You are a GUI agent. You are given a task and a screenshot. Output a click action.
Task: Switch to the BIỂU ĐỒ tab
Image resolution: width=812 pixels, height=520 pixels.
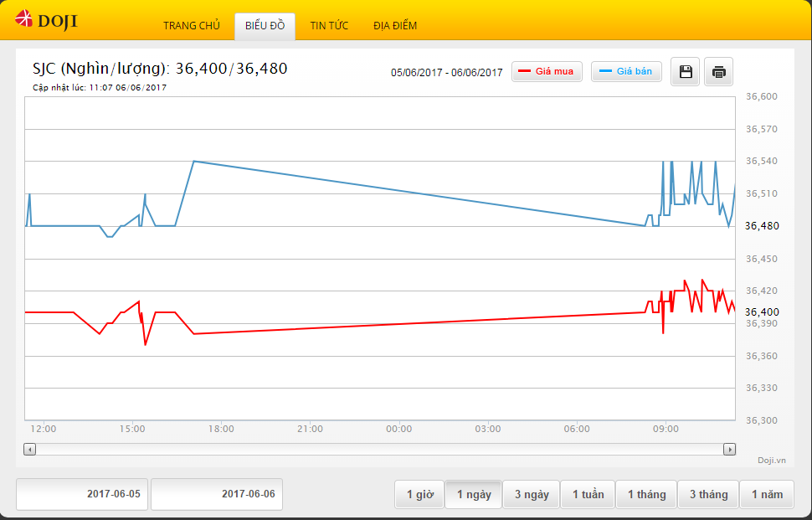point(265,26)
